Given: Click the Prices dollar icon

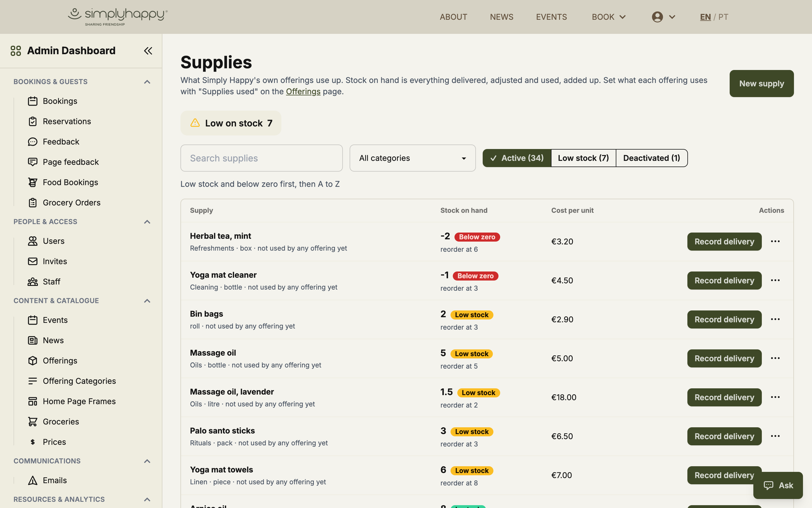Looking at the screenshot, I should click(32, 442).
